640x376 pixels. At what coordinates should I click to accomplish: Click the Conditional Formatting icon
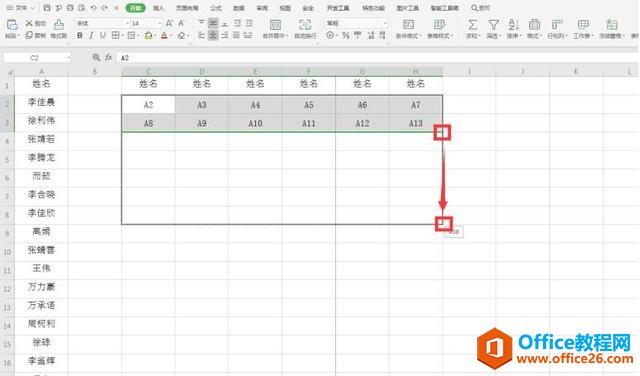(408, 24)
